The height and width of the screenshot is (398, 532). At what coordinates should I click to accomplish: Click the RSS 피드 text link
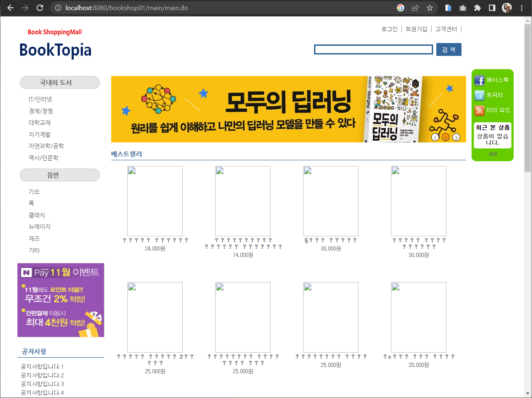(499, 110)
